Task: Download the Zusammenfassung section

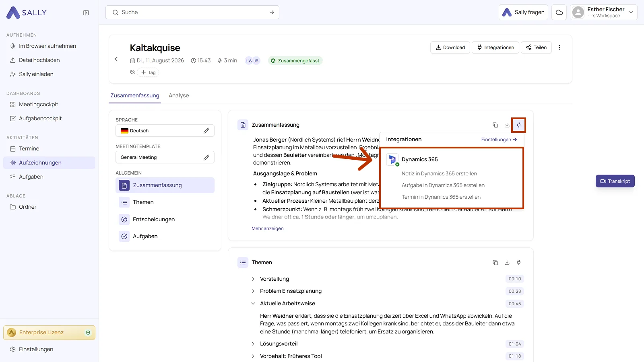Action: coord(507,125)
